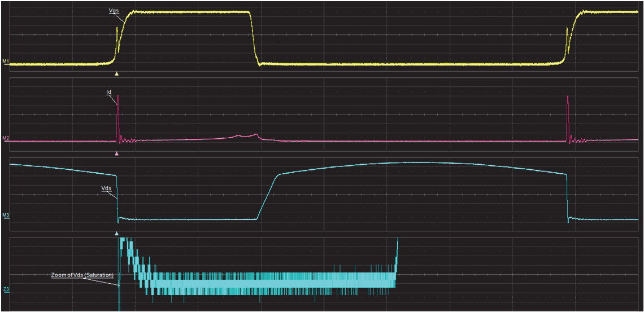
Task: Click the M1 channel marker
Action: point(5,61)
